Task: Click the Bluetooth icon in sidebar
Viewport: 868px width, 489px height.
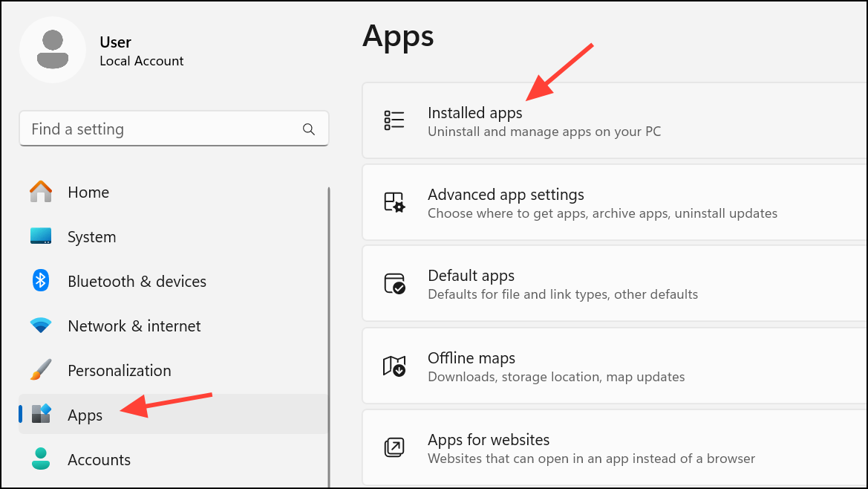Action: 40,281
